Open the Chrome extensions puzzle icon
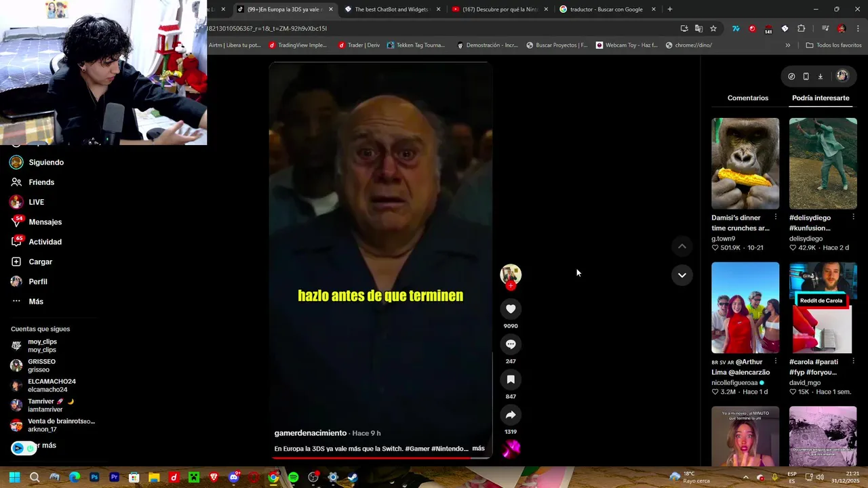Image resolution: width=868 pixels, height=488 pixels. (x=802, y=28)
